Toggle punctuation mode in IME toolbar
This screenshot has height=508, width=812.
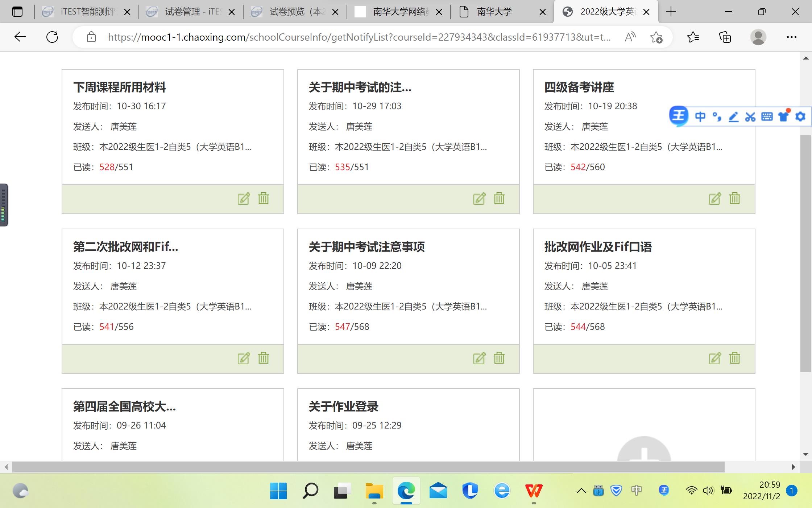[x=717, y=116]
